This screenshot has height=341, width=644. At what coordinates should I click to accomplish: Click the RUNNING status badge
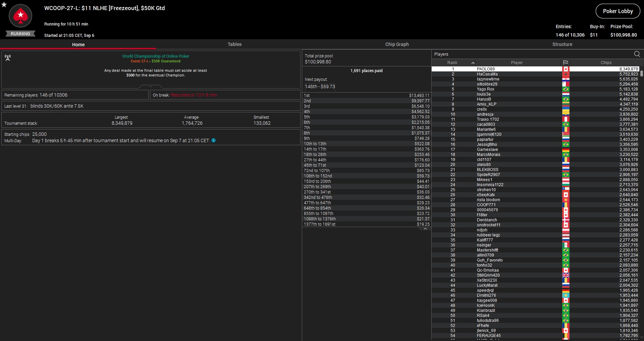point(20,34)
